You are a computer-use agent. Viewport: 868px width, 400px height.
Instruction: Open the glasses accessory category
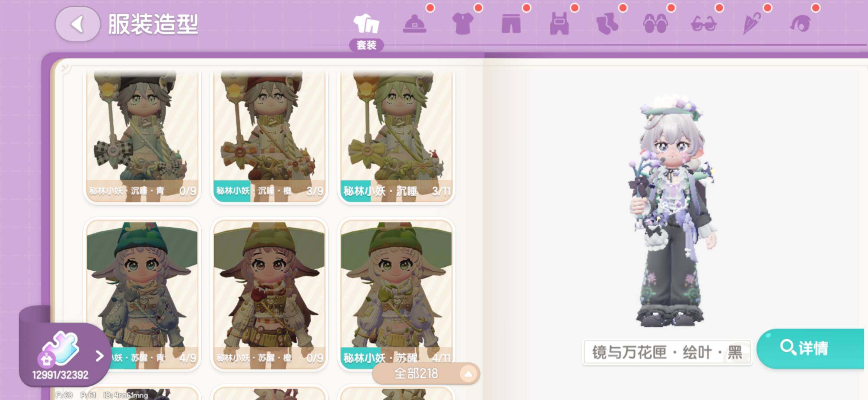tap(704, 24)
